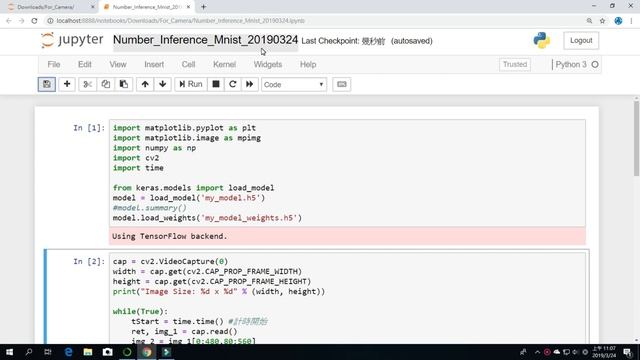This screenshot has height=360, width=640.
Task: Open the Chrome taskbar icon
Action: click(147, 352)
